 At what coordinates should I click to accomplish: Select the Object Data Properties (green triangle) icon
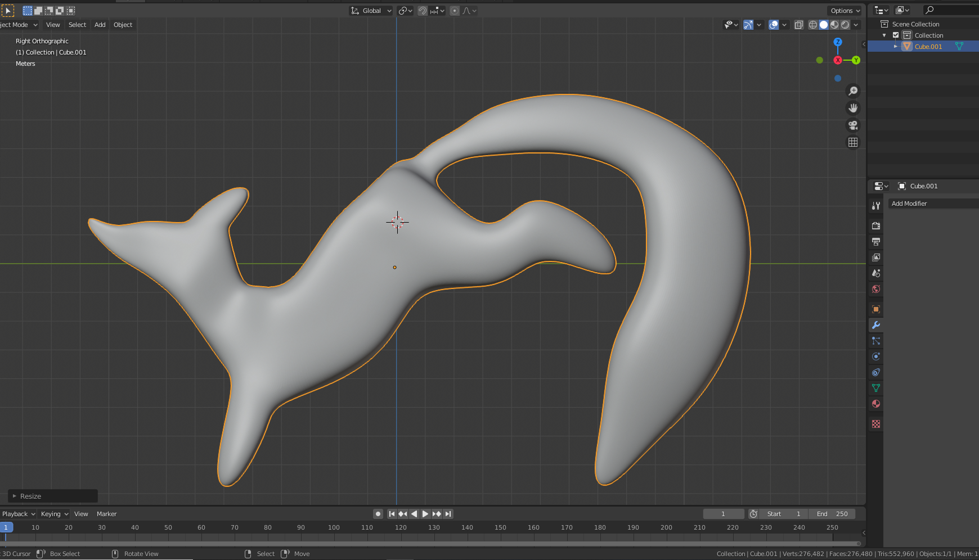click(875, 388)
